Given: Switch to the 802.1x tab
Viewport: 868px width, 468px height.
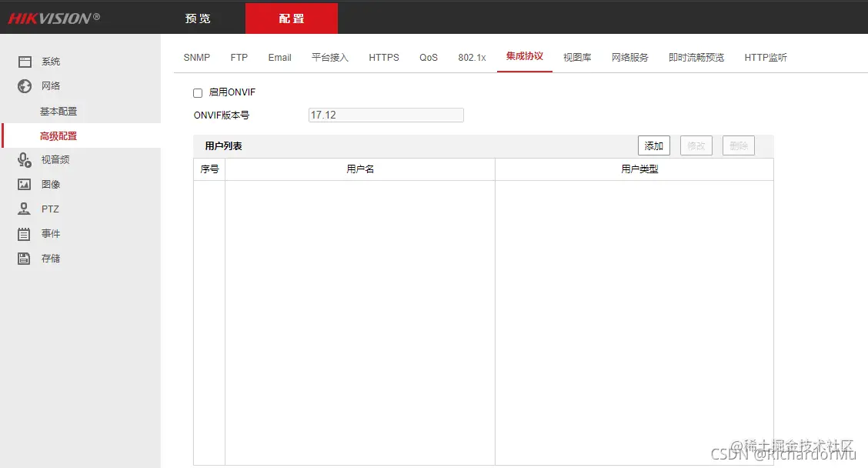Looking at the screenshot, I should (x=472, y=57).
